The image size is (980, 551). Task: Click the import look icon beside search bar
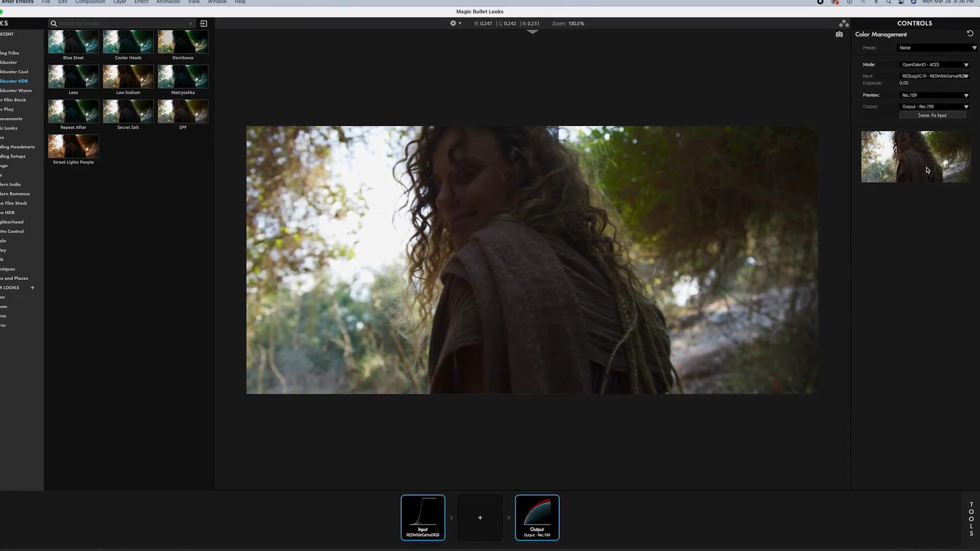203,23
